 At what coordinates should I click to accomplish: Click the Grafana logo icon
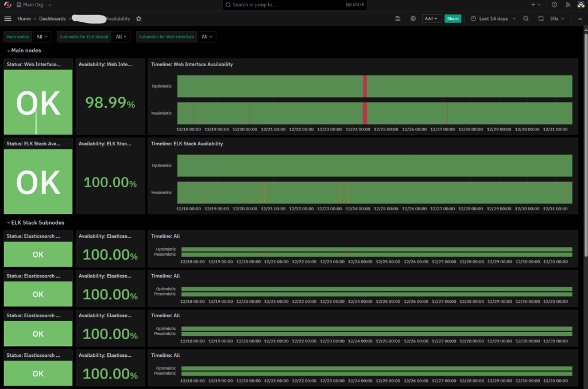point(7,5)
